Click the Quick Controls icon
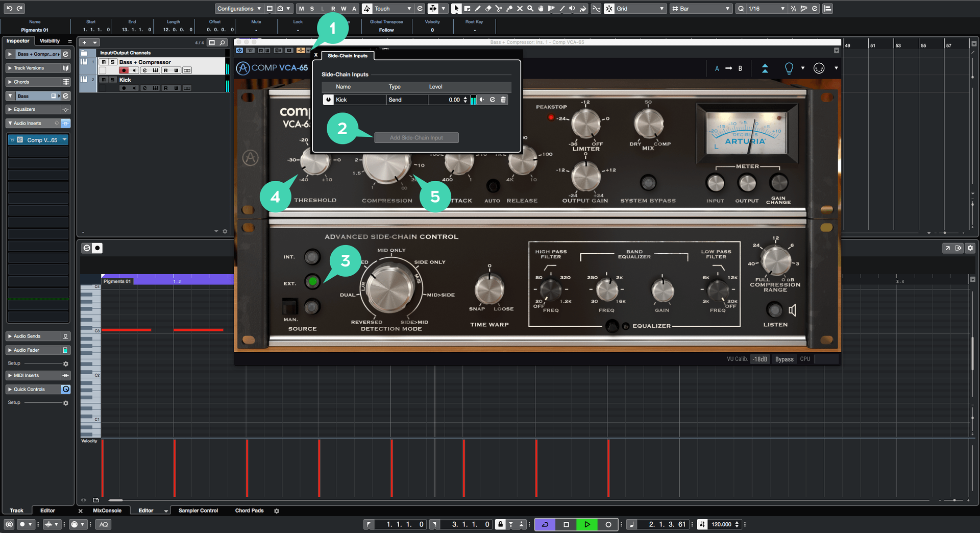Screen dimensions: 980x533 coord(65,390)
